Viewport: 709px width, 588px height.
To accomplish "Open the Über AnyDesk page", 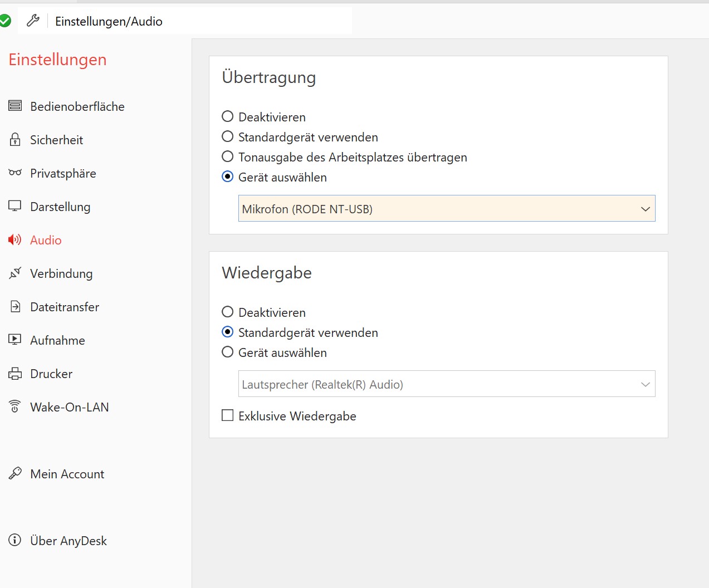I will 68,541.
